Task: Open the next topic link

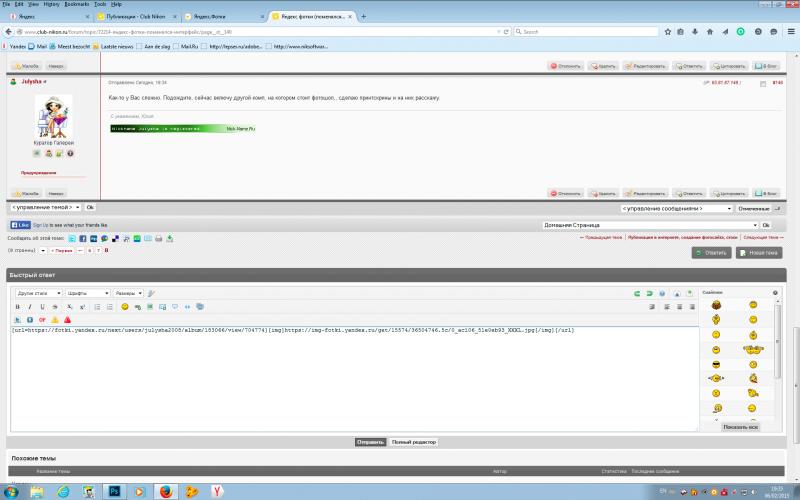Action: pyautogui.click(x=763, y=238)
